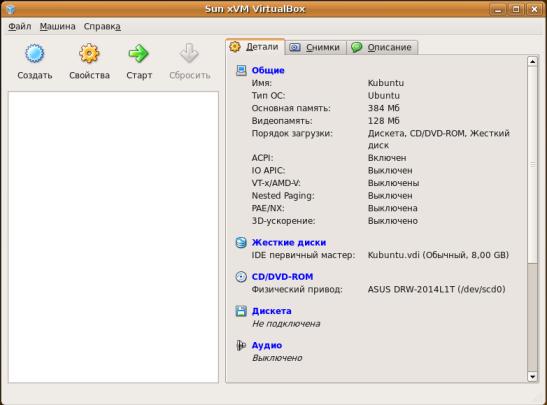This screenshot has height=405, width=547.
Task: Open the Общие settings link
Action: 268,70
